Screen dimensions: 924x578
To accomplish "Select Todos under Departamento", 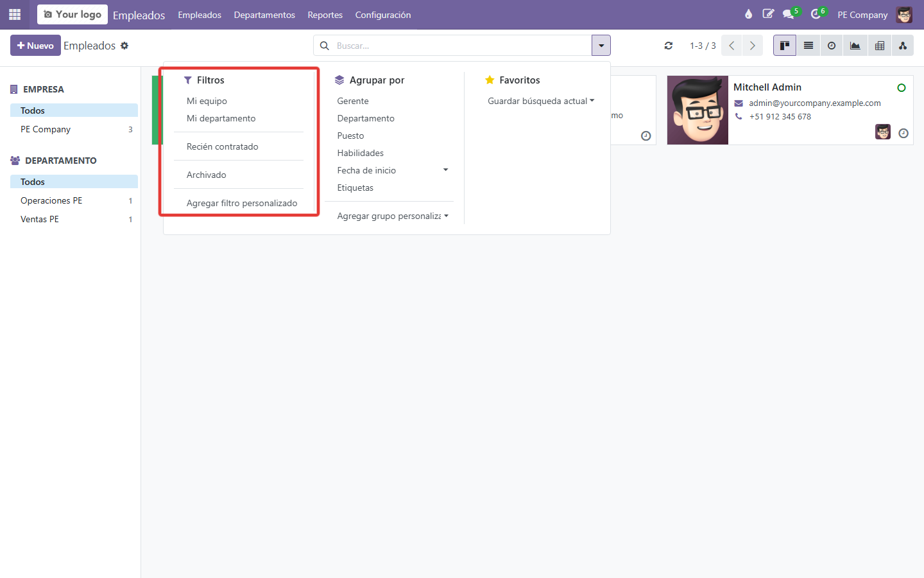I will pyautogui.click(x=74, y=182).
